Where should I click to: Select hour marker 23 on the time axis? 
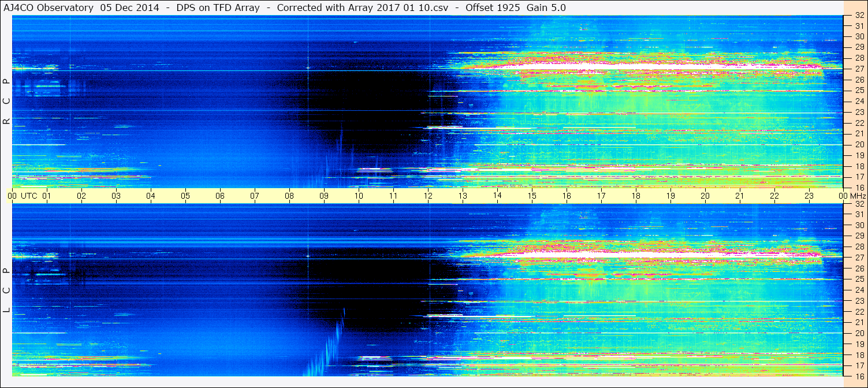click(809, 196)
